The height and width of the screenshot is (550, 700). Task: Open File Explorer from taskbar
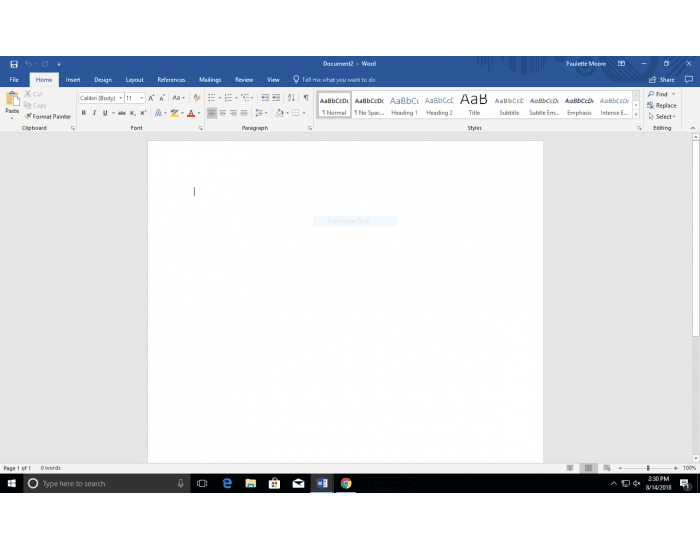pos(251,483)
